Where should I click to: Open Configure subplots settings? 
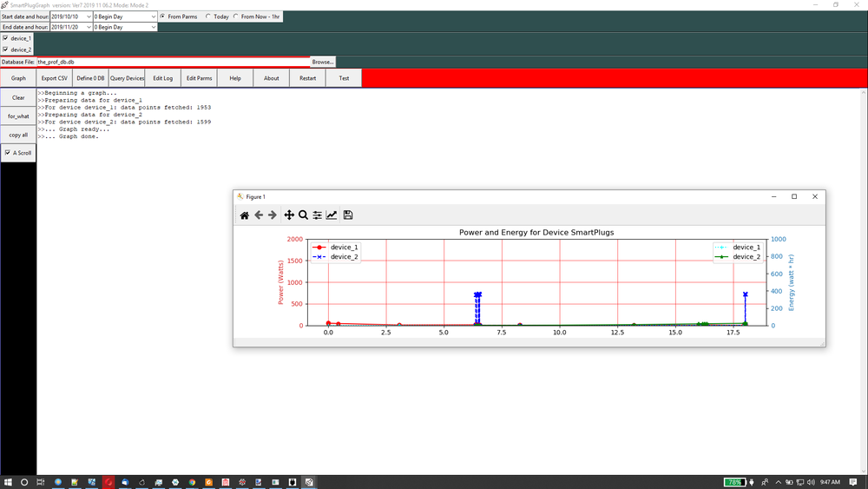318,215
